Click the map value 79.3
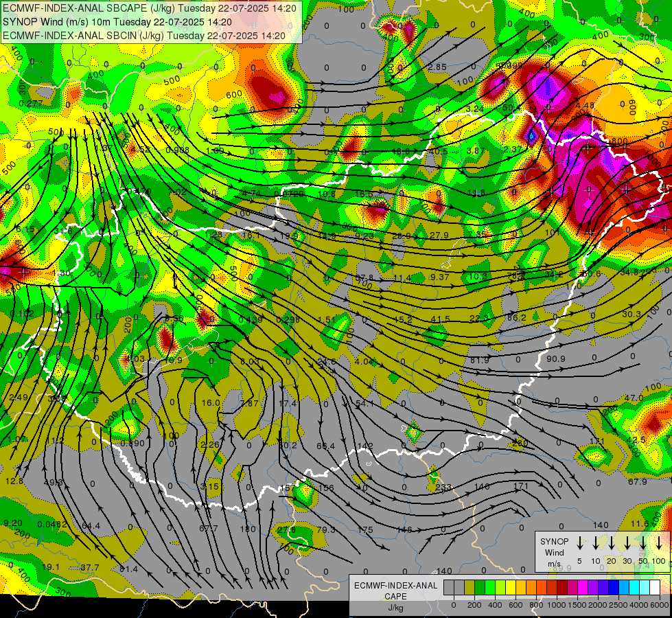672x618 pixels. pos(326,529)
